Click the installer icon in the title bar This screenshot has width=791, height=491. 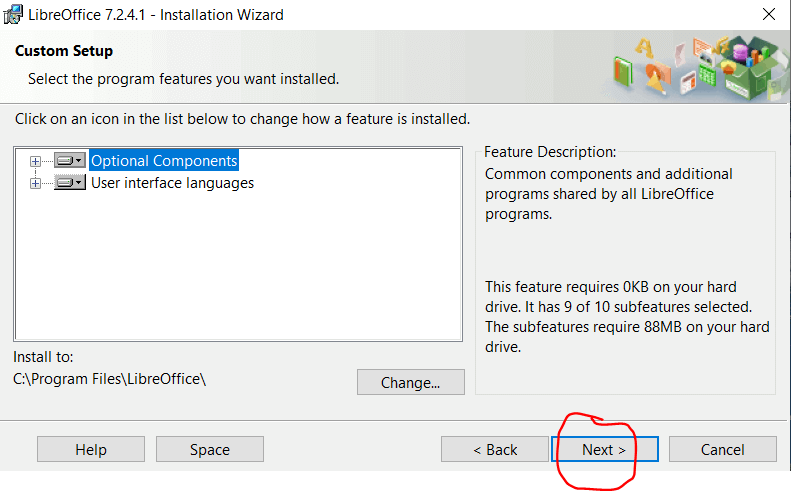[x=15, y=15]
